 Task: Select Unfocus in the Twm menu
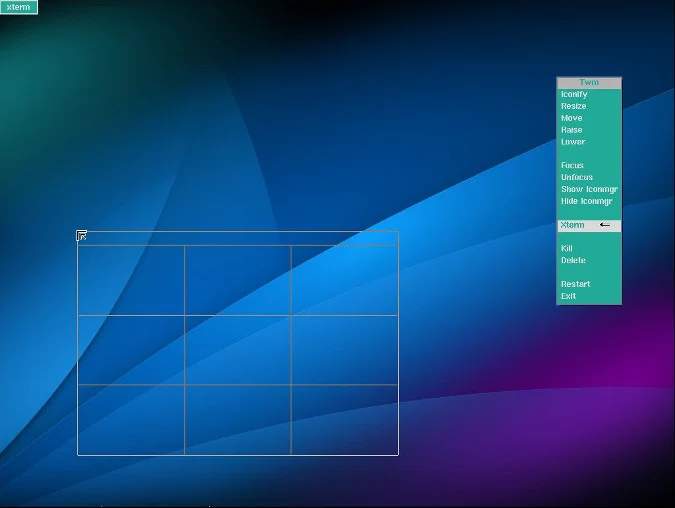pos(589,177)
